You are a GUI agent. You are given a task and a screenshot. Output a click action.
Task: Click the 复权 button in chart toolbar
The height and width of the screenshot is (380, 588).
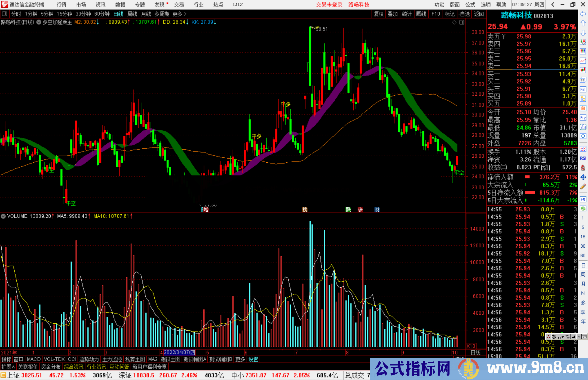tap(378, 14)
